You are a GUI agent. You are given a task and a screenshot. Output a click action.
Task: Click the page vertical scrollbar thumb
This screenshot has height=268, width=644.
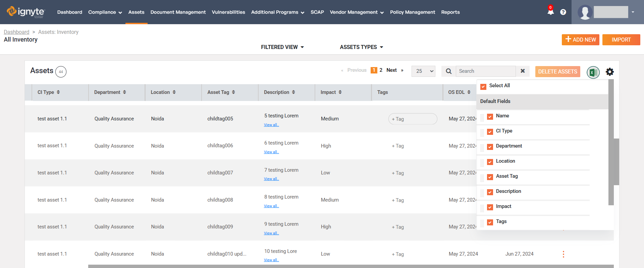616,162
